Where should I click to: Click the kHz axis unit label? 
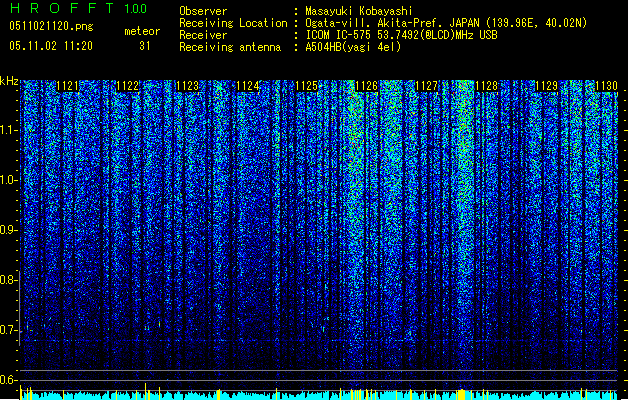(9, 81)
